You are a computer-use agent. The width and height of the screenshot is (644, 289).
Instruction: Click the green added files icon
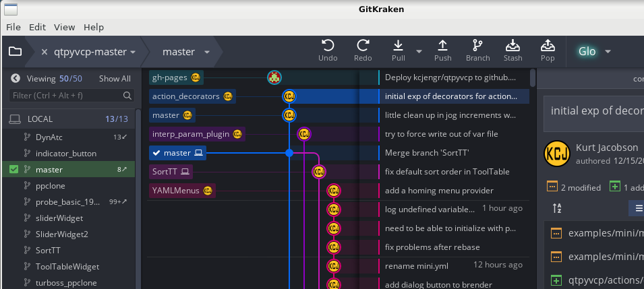(x=615, y=187)
